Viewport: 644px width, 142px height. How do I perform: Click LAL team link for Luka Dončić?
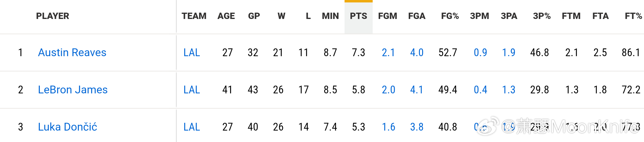192,127
